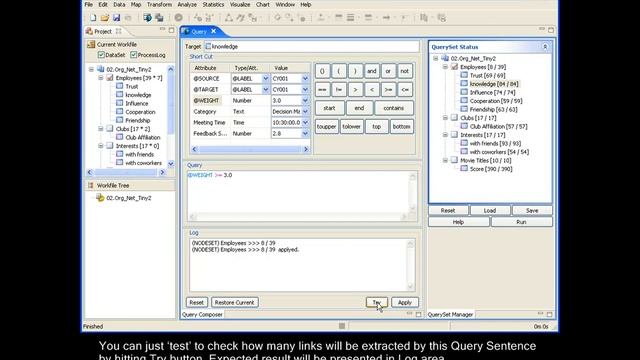Check Friendship [63 / 63] in QuerySet Status

coord(464,109)
